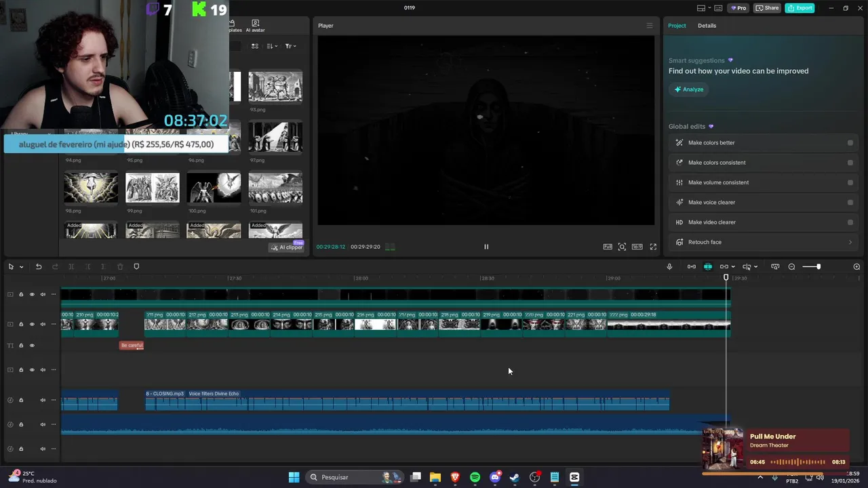This screenshot has width=868, height=488.
Task: Click the Export button
Action: coord(800,8)
